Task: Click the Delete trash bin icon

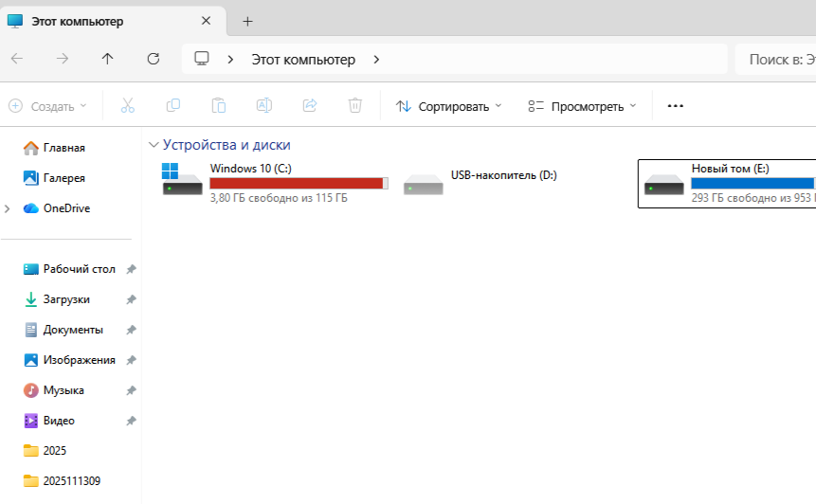Action: [x=355, y=106]
